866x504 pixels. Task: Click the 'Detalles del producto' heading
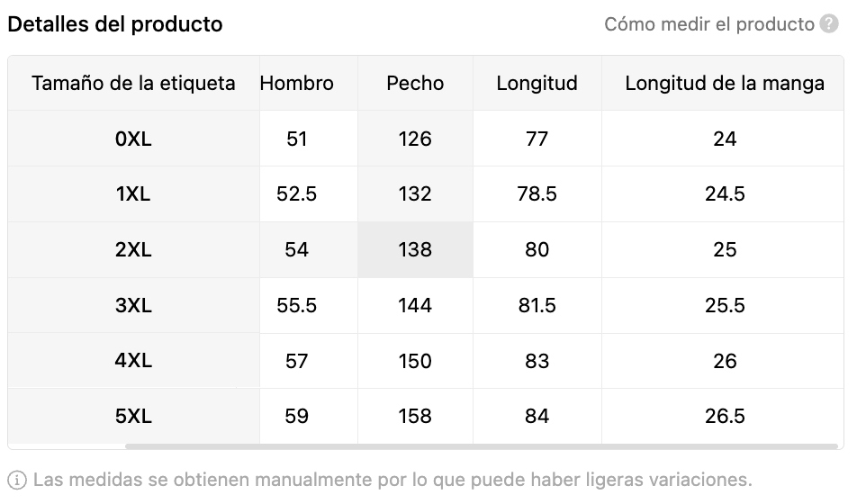tap(115, 24)
